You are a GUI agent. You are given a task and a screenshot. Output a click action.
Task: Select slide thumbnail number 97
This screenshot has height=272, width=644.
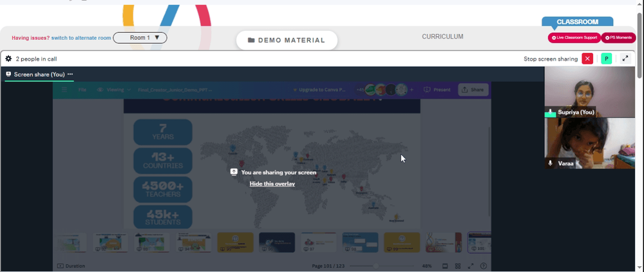(318, 242)
